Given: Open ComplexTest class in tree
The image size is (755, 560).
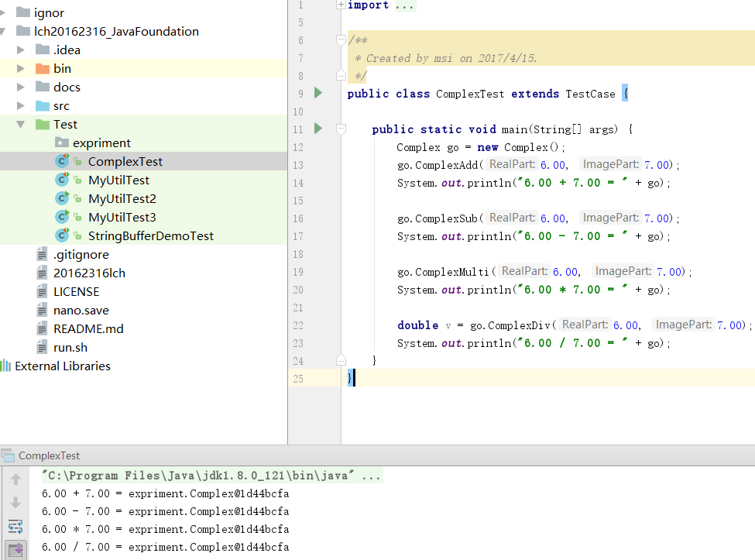Looking at the screenshot, I should [125, 161].
